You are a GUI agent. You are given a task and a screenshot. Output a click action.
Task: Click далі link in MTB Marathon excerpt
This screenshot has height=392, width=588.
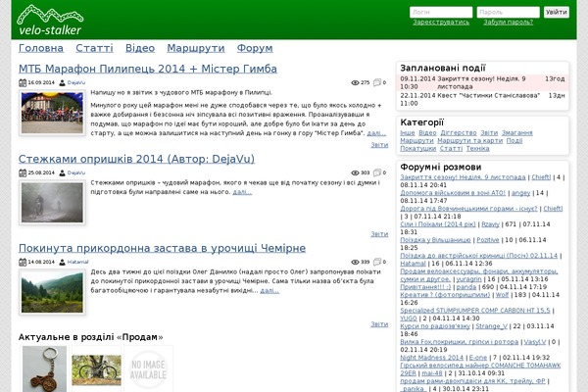pos(376,133)
